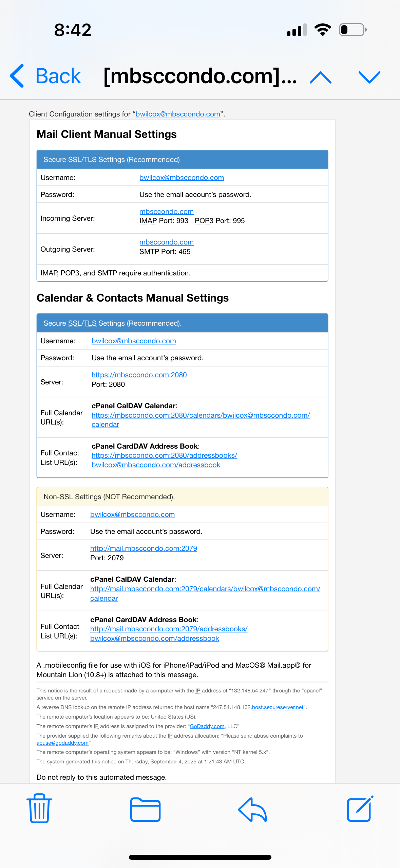Screen dimensions: 400x868
Task: Open the http://mail.mbsccondo.com:2079 server link
Action: click(144, 548)
